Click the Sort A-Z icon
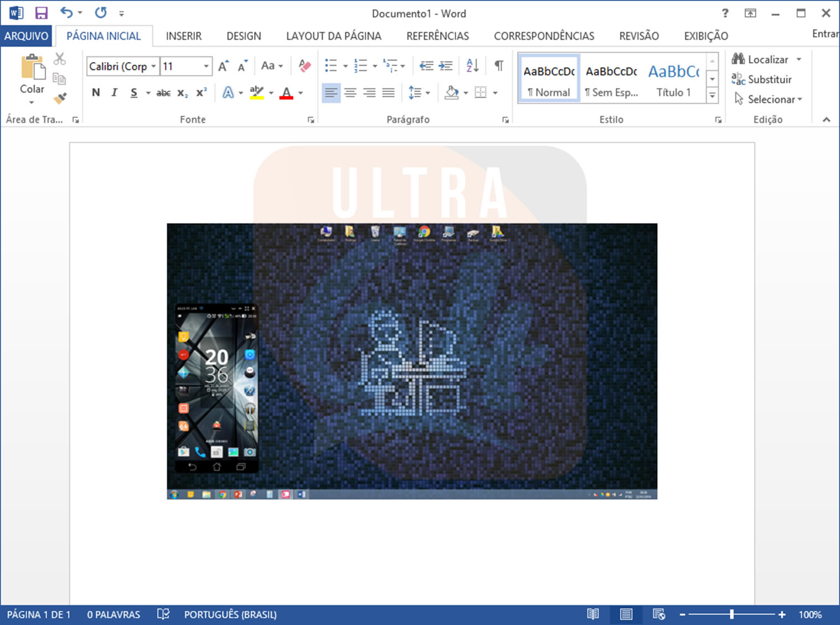 [x=472, y=66]
